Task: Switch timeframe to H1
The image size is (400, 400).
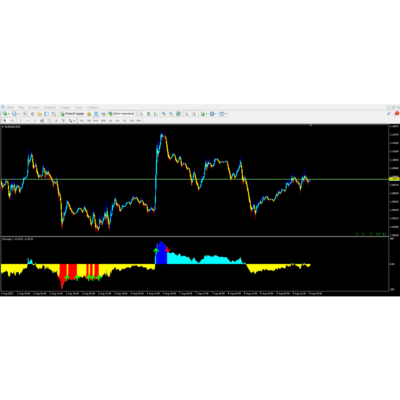Action: pyautogui.click(x=110, y=121)
